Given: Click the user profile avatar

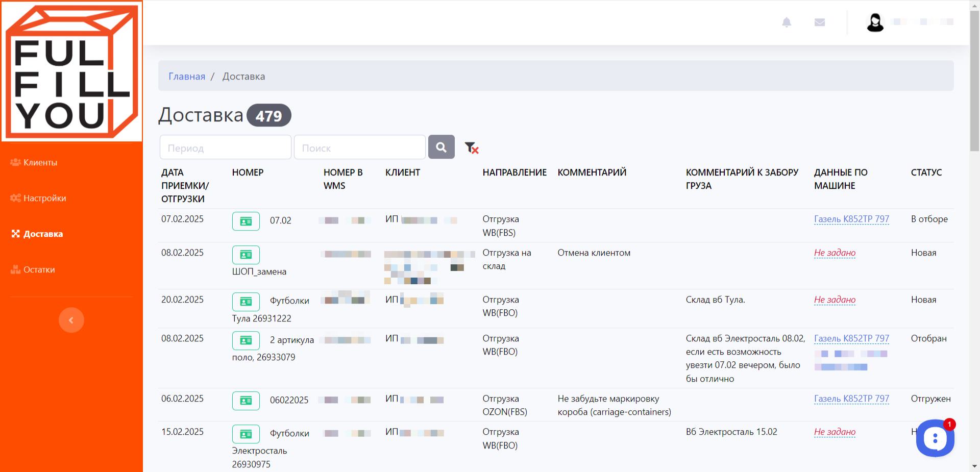Looking at the screenshot, I should [875, 22].
